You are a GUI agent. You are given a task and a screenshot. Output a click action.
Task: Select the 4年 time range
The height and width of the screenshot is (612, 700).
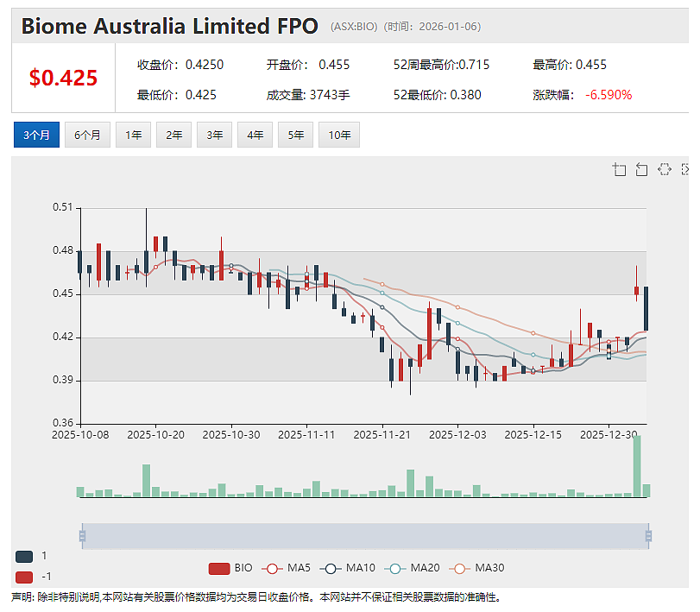(255, 135)
